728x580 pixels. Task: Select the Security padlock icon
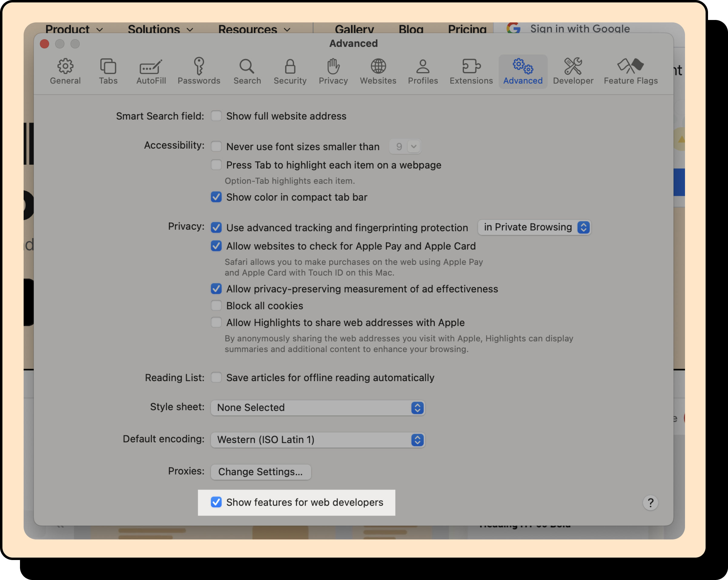290,66
